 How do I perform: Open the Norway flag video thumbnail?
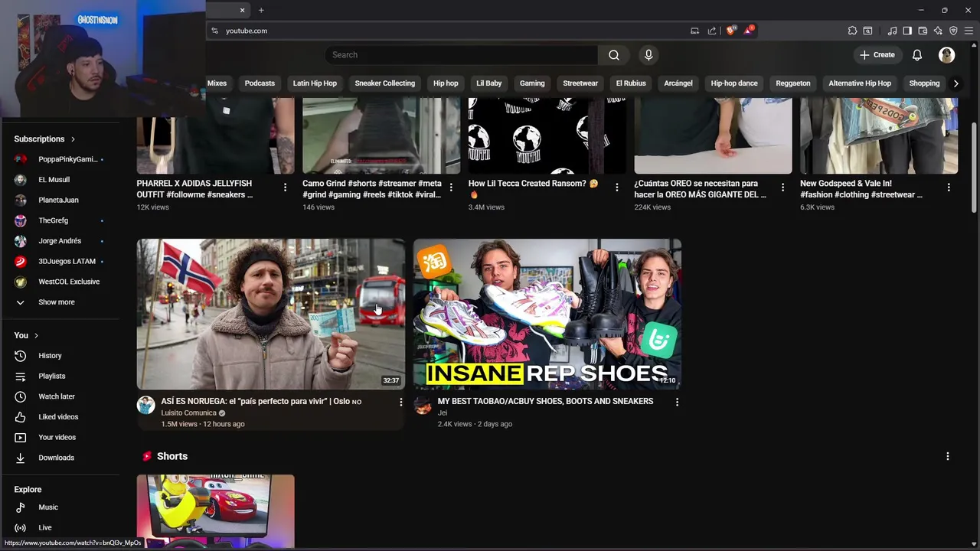[271, 315]
